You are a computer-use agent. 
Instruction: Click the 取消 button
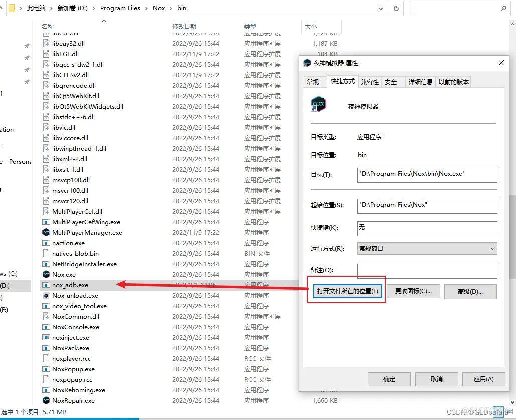[437, 379]
